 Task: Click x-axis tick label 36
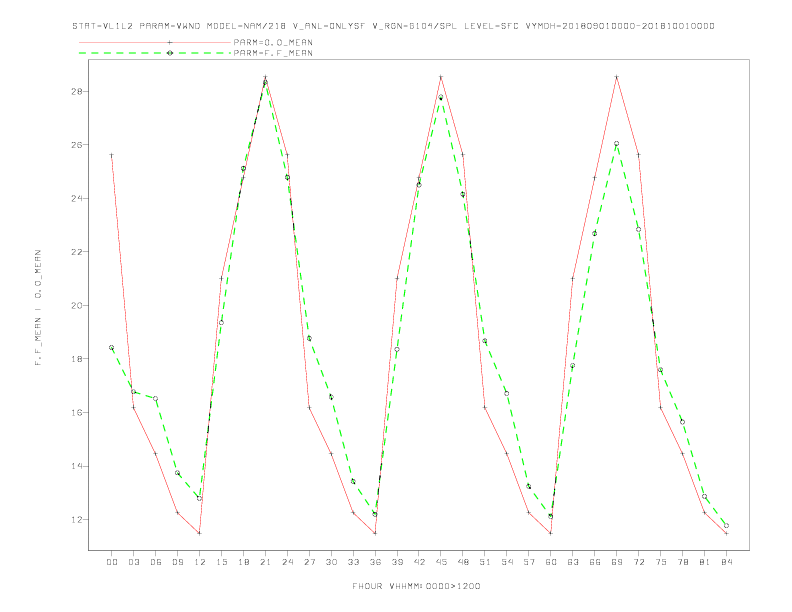point(375,562)
